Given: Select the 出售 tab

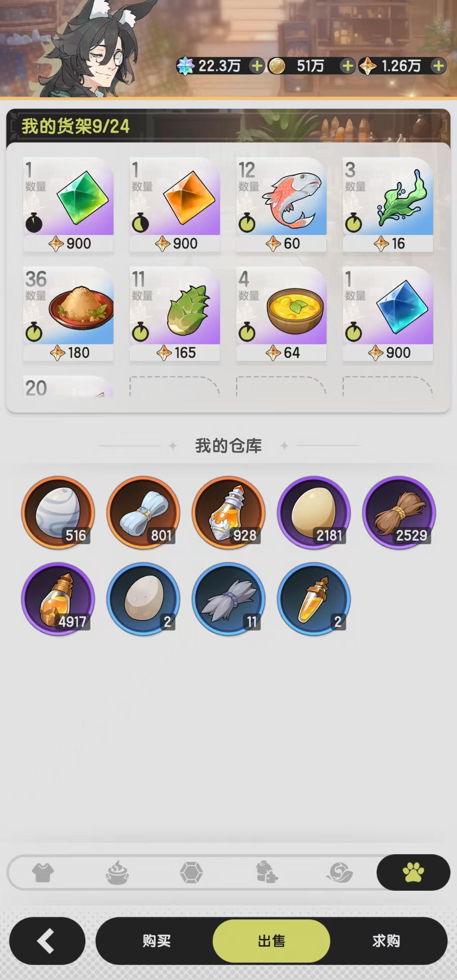Looking at the screenshot, I should click(271, 941).
